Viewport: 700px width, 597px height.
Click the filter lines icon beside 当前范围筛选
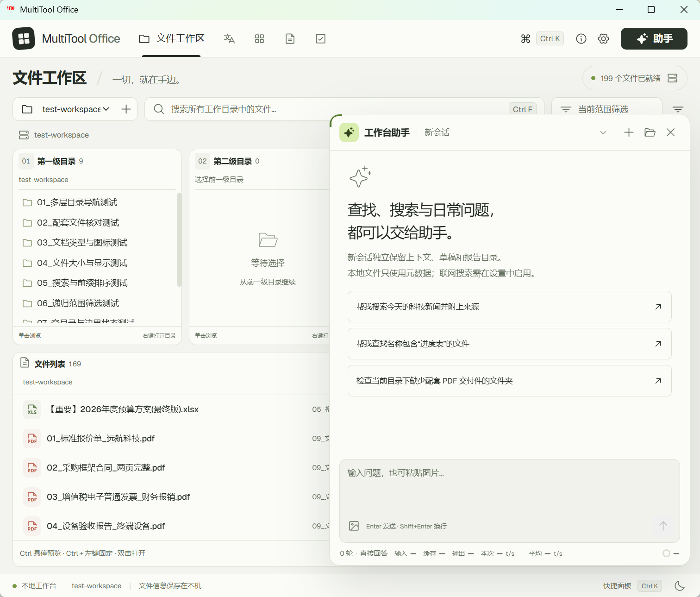point(678,109)
